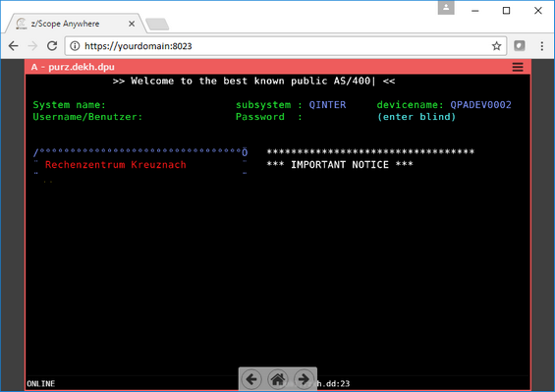
Task: Click the System name label
Action: pos(69,105)
